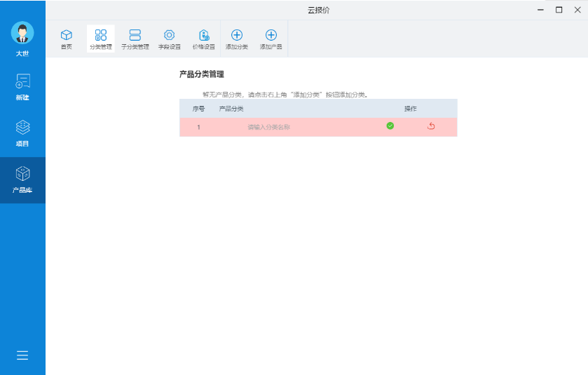Confirm the category with green checkmark
This screenshot has width=588, height=375.
390,126
